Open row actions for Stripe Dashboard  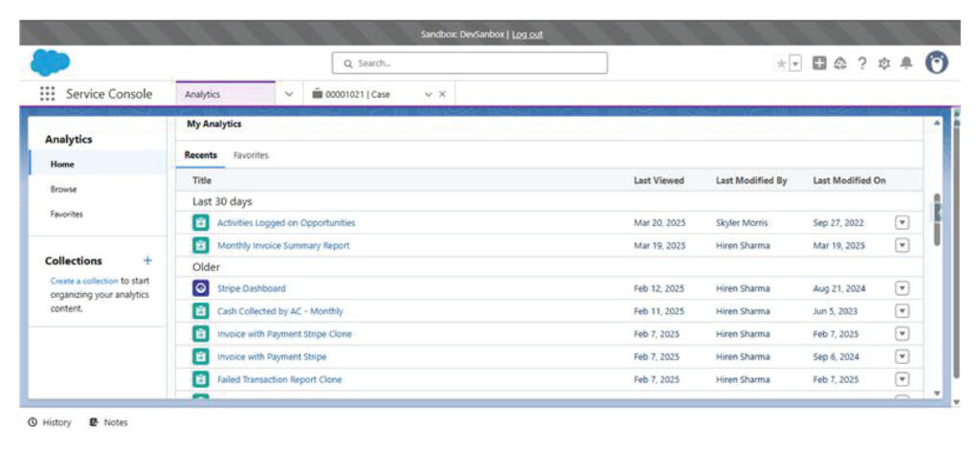[x=902, y=289]
